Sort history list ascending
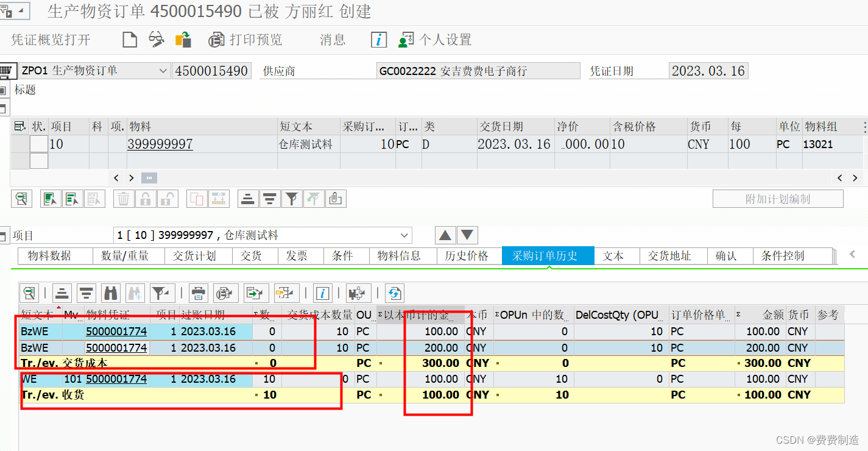The image size is (868, 451). coord(63,293)
